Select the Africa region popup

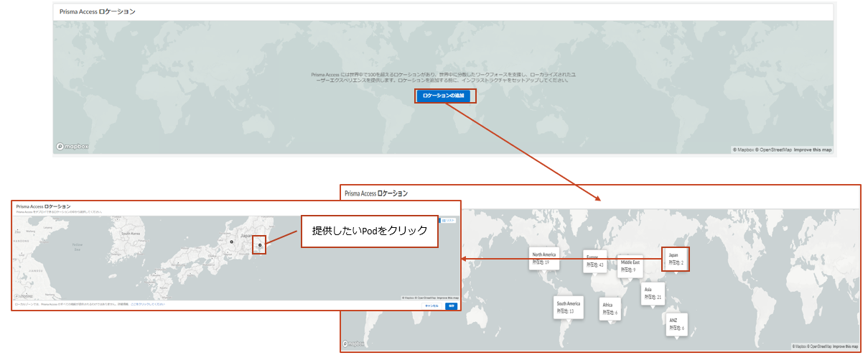(x=610, y=309)
